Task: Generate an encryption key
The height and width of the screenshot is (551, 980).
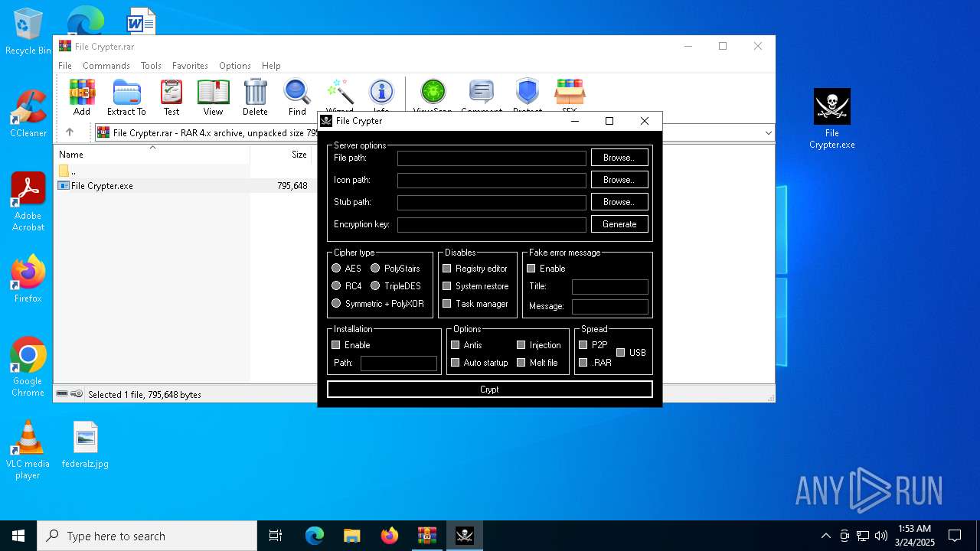Action: [619, 224]
